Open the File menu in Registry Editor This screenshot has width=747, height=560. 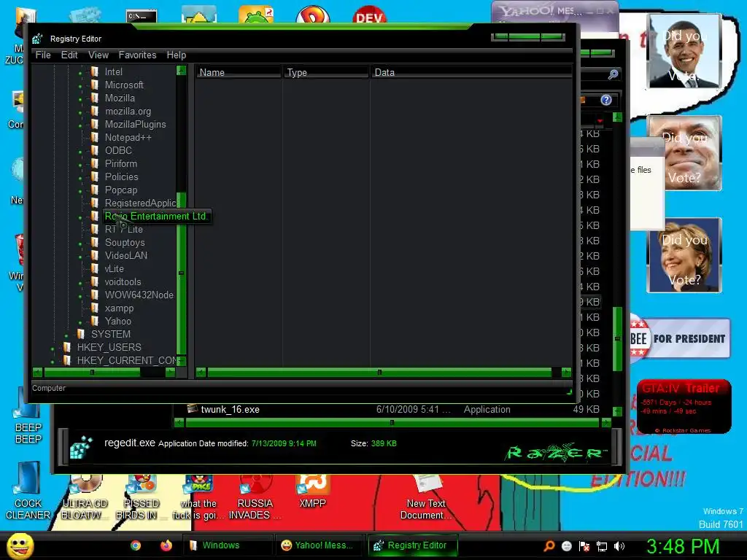click(x=43, y=55)
